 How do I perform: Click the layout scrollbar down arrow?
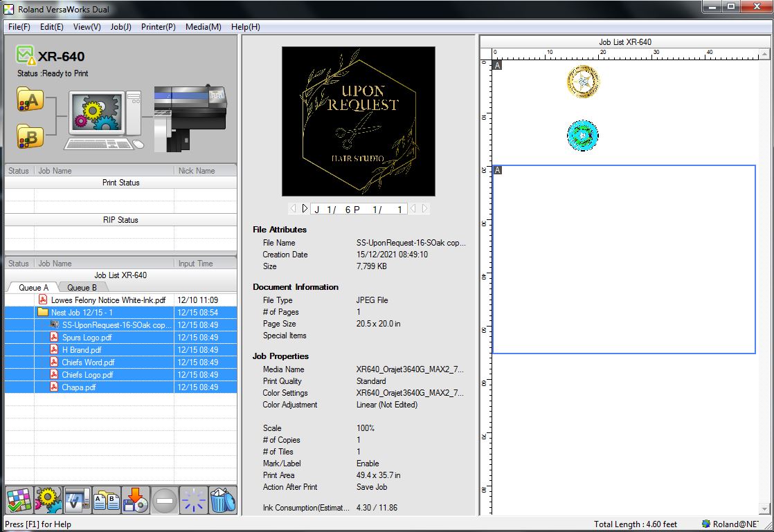[764, 508]
